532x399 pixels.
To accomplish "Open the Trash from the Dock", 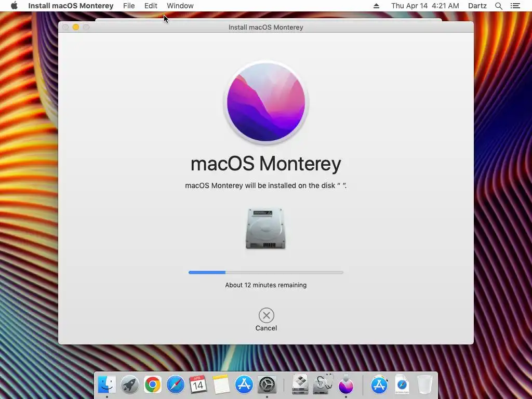I will (x=424, y=384).
